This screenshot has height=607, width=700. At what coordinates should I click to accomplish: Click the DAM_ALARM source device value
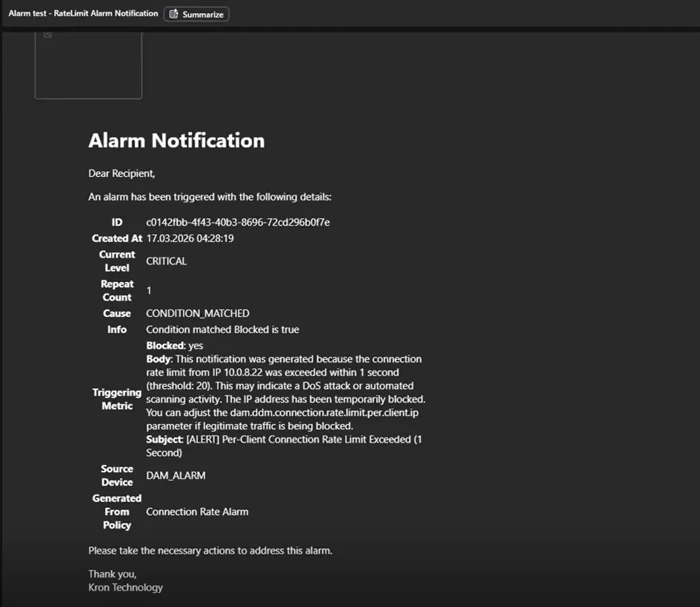tap(176, 475)
